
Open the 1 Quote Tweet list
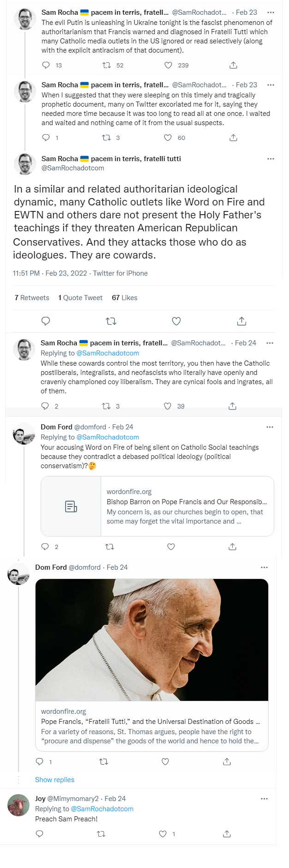pos(80,298)
